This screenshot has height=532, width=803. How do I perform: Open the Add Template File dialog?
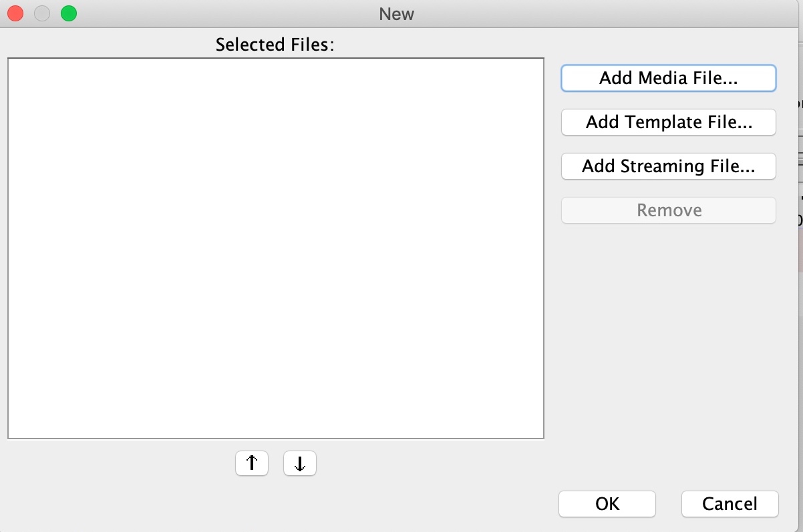tap(669, 122)
